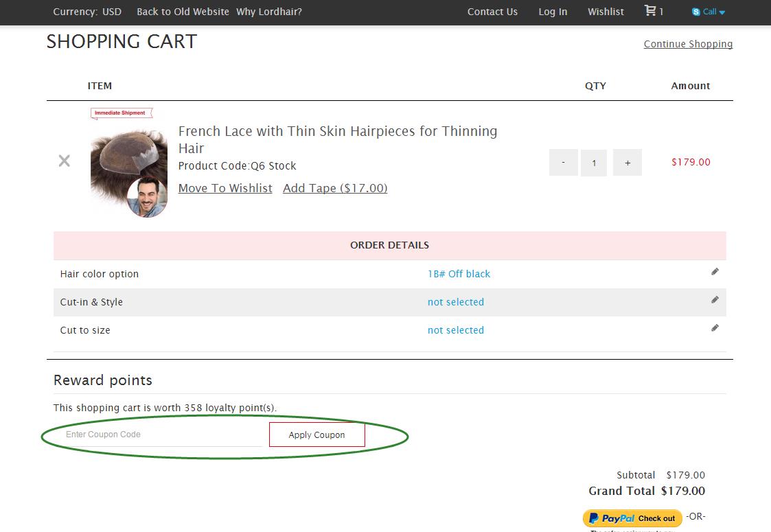771x532 pixels.
Task: Edit Hair color option pencil icon
Action: pos(715,272)
